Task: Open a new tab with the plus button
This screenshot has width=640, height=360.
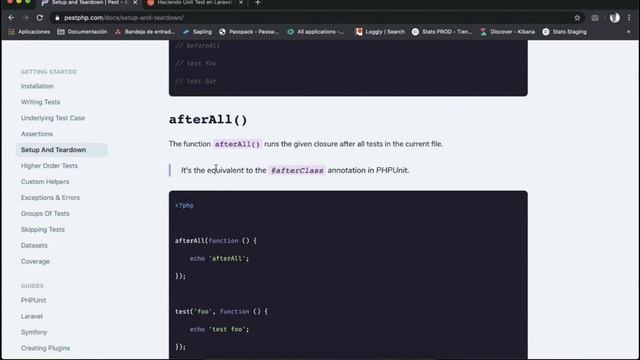Action: pyautogui.click(x=258, y=3)
